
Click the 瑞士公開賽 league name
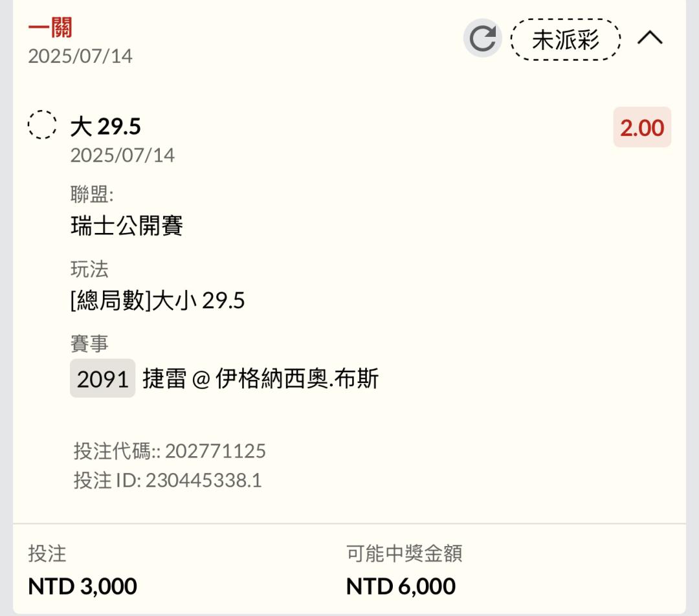pos(127,226)
